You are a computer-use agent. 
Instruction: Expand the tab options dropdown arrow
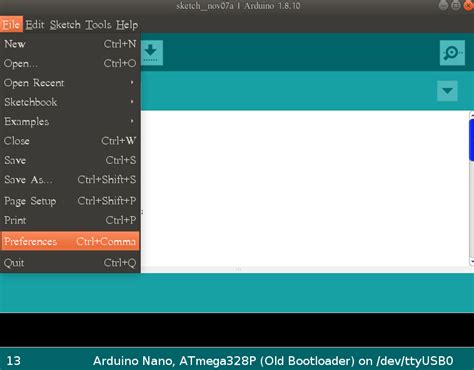447,91
